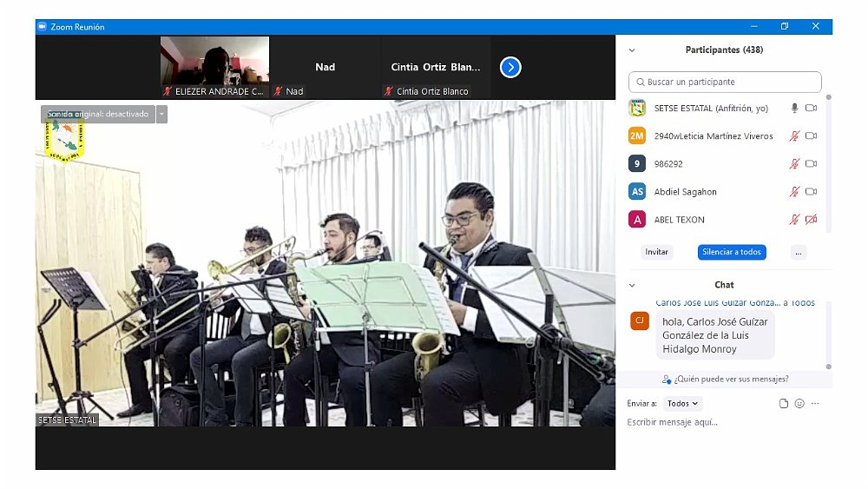The height and width of the screenshot is (489, 868).
Task: Collapse the Participantes panel chevron
Action: [632, 50]
